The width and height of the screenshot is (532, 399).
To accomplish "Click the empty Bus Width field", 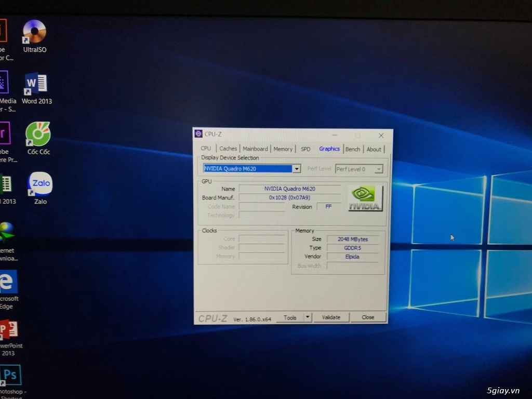I will coord(353,265).
